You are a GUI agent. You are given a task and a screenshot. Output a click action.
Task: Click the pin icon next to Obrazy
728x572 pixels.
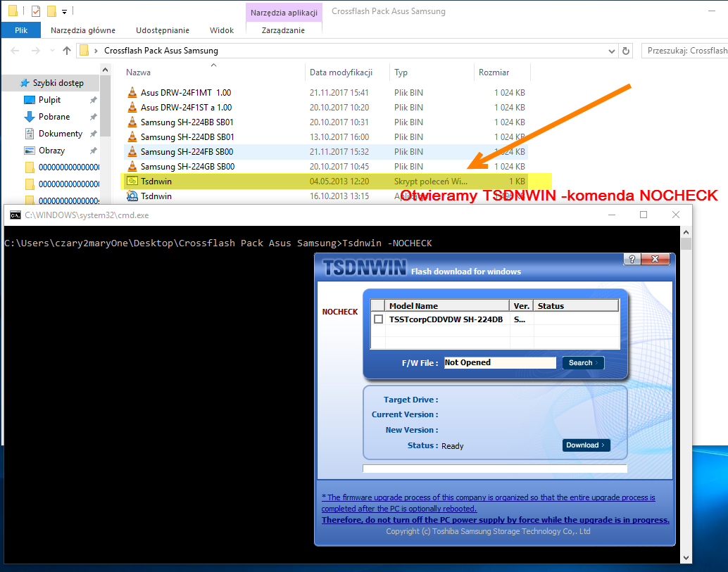[94, 151]
